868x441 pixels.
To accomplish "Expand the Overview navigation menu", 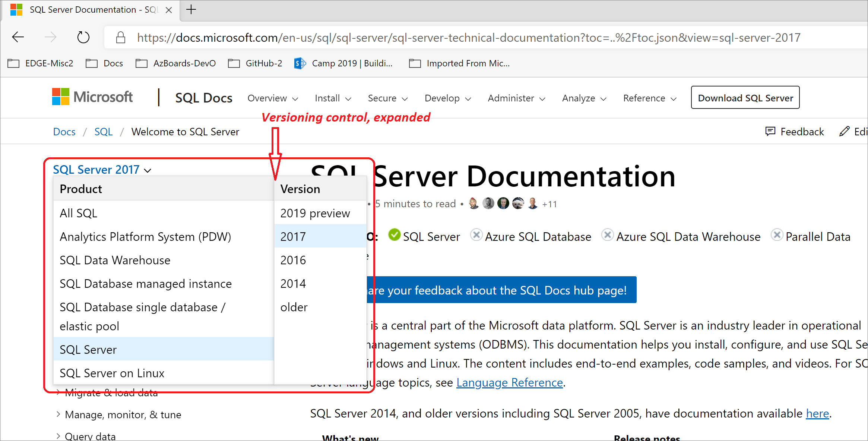I will coord(272,98).
